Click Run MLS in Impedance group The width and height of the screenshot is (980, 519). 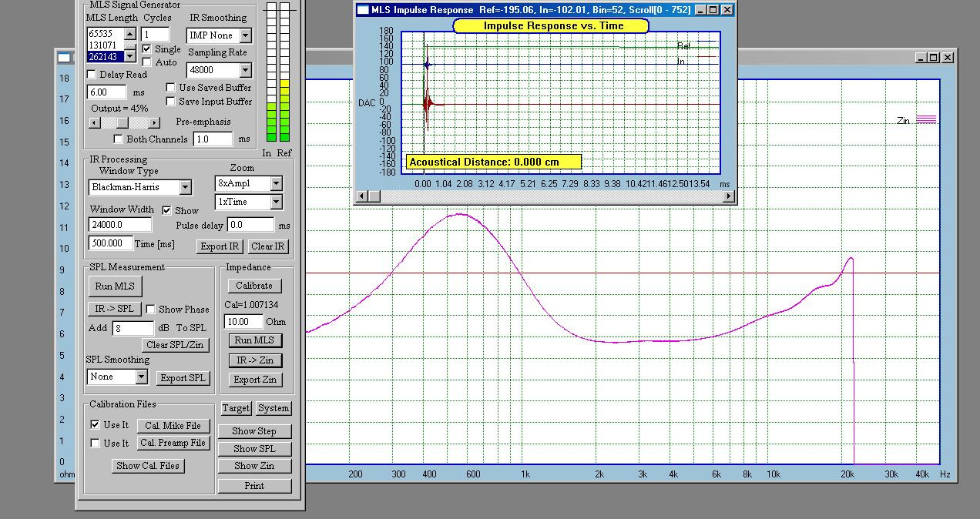click(254, 340)
